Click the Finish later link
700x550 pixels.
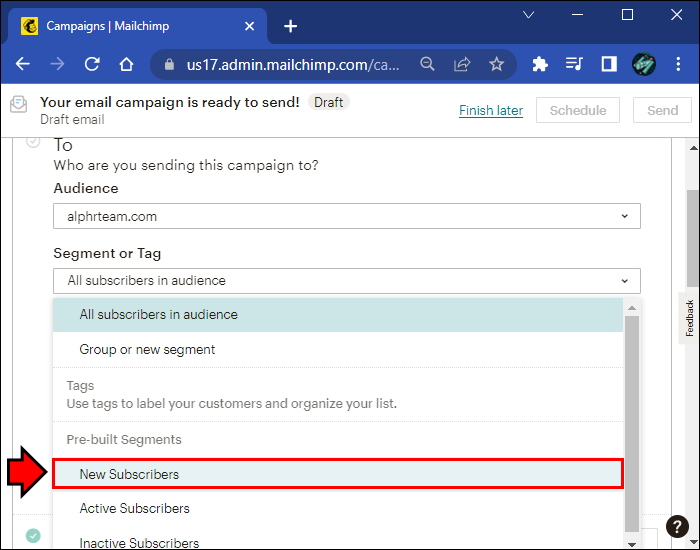[x=491, y=110]
